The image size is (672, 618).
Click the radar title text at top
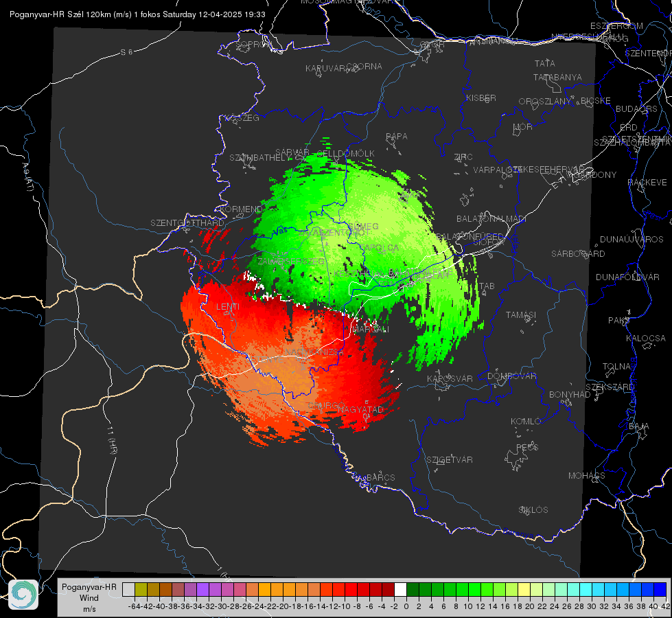click(x=137, y=14)
